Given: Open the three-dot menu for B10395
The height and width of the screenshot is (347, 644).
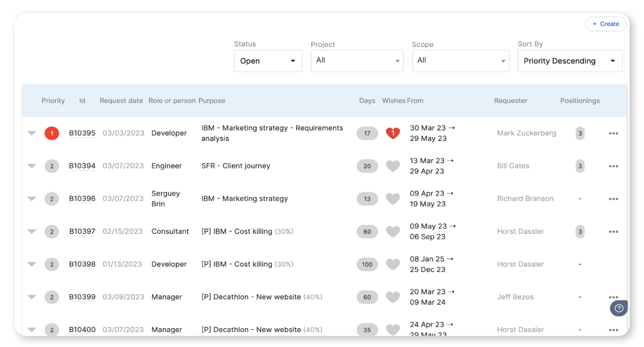Looking at the screenshot, I should click(613, 134).
